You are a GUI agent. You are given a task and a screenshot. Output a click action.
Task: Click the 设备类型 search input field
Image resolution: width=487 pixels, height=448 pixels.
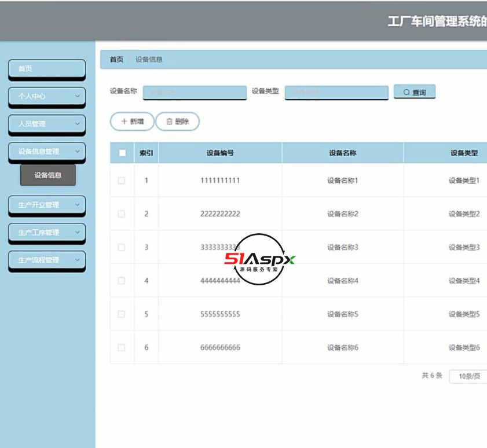(x=336, y=92)
